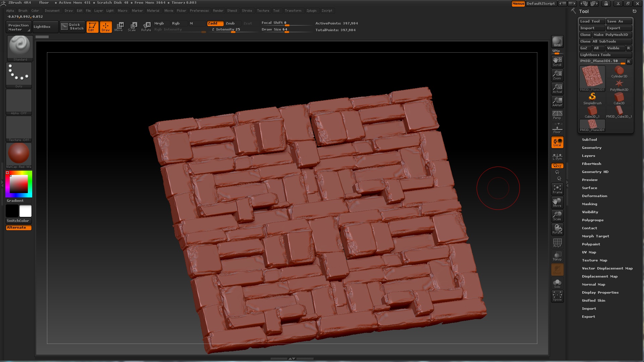Expand the Displacement Map subpalette
The width and height of the screenshot is (644, 362).
click(599, 277)
